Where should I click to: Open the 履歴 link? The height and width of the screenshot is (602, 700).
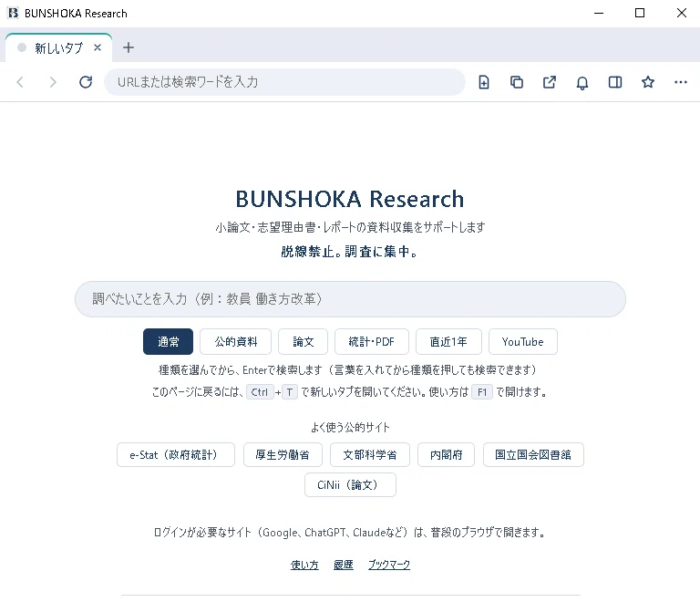[x=344, y=565]
